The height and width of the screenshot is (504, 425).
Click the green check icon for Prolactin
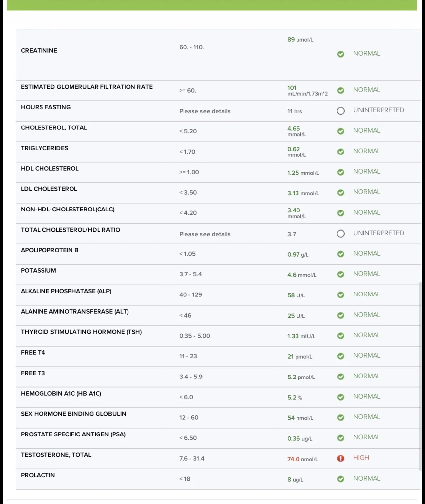341,479
